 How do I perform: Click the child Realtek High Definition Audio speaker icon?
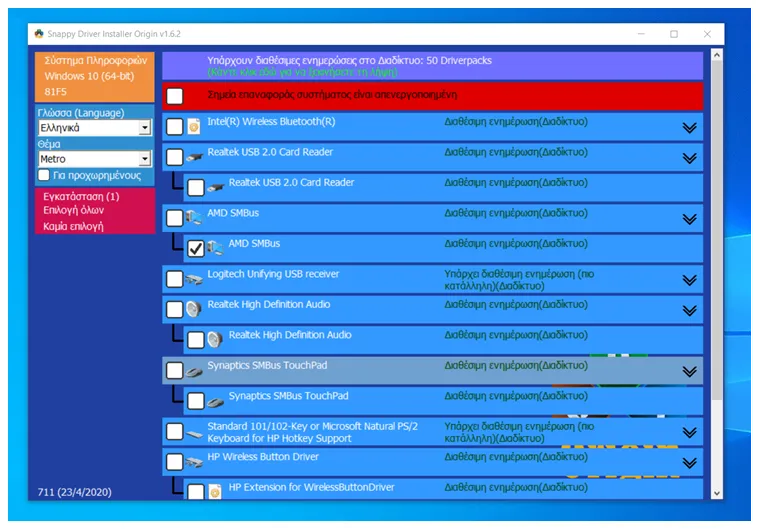point(215,340)
